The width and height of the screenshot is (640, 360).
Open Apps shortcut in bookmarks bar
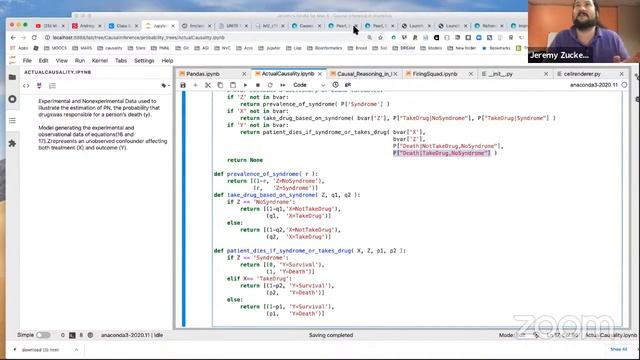click(x=20, y=48)
